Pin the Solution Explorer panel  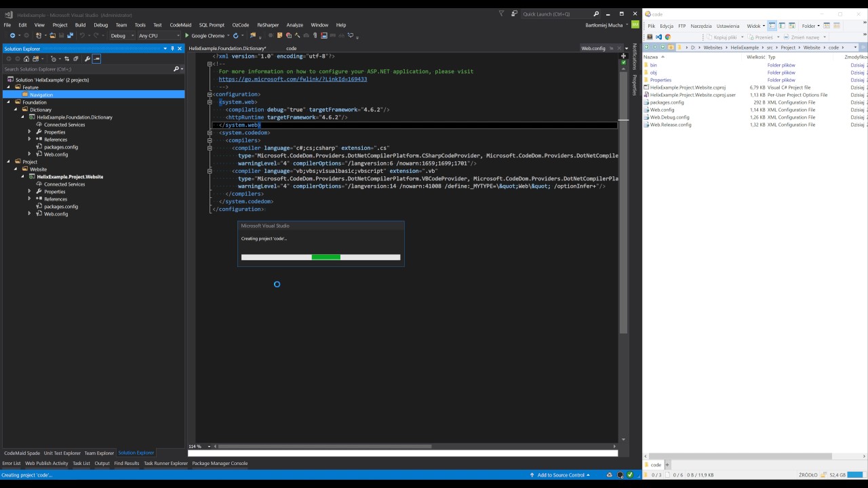pos(172,49)
